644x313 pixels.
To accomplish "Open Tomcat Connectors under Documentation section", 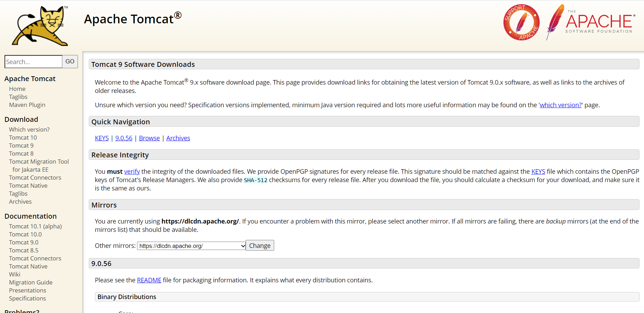I will pos(35,258).
